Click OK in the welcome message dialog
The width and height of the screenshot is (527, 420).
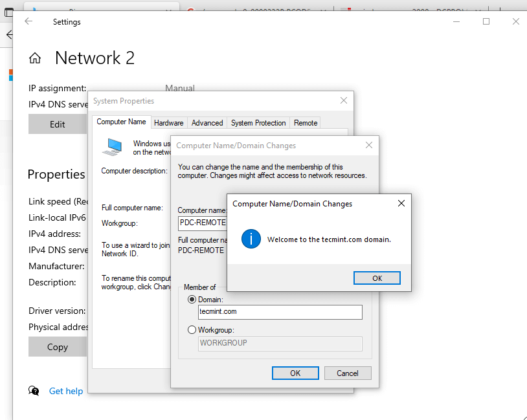click(x=377, y=278)
